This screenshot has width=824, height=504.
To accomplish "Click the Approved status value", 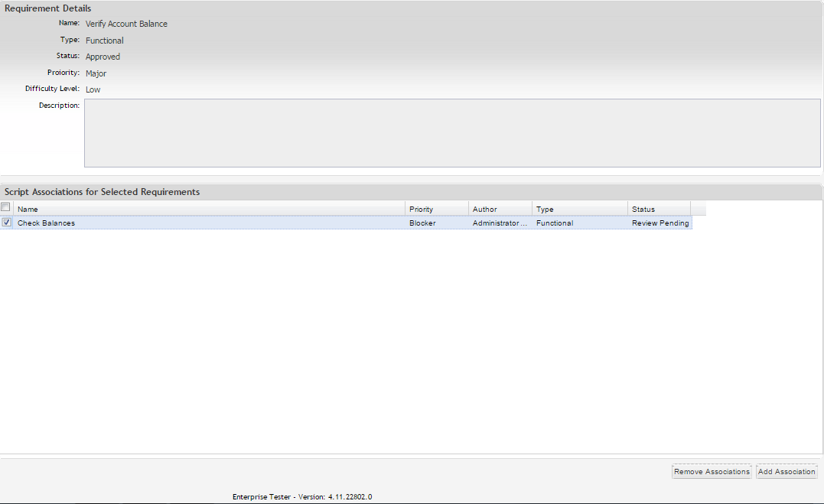I will 103,57.
